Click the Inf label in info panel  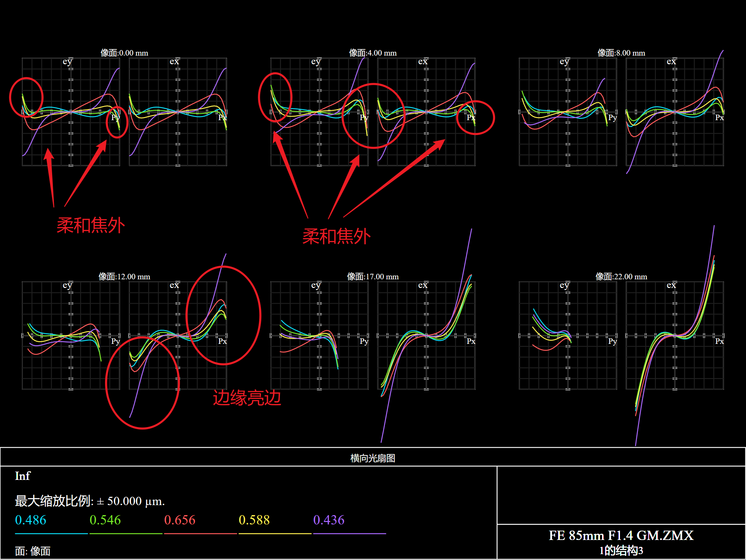23,476
